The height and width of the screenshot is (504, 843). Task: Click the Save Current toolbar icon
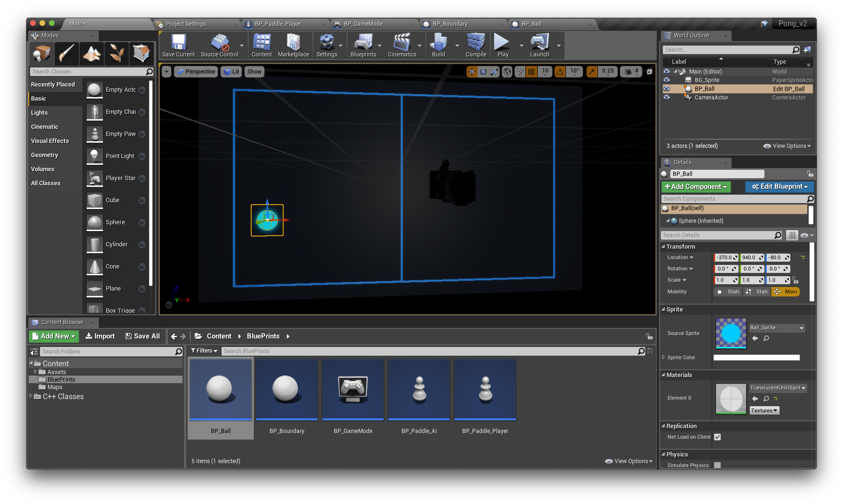coord(178,45)
